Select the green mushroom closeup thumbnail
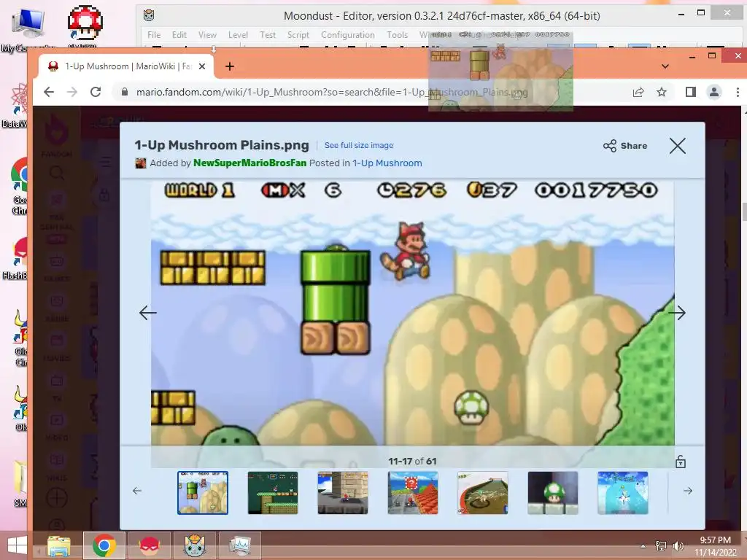Screen dimensions: 747x560 [x=553, y=493]
